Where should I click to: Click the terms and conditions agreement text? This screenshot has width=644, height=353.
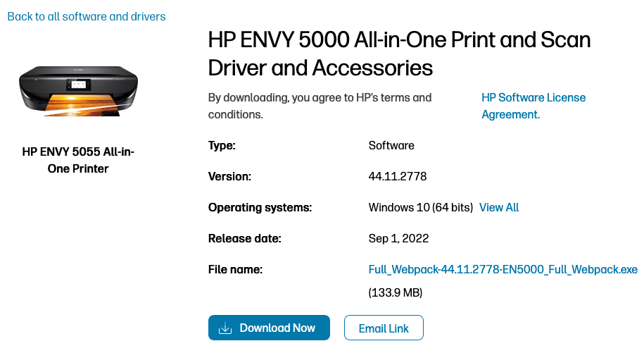tap(320, 106)
